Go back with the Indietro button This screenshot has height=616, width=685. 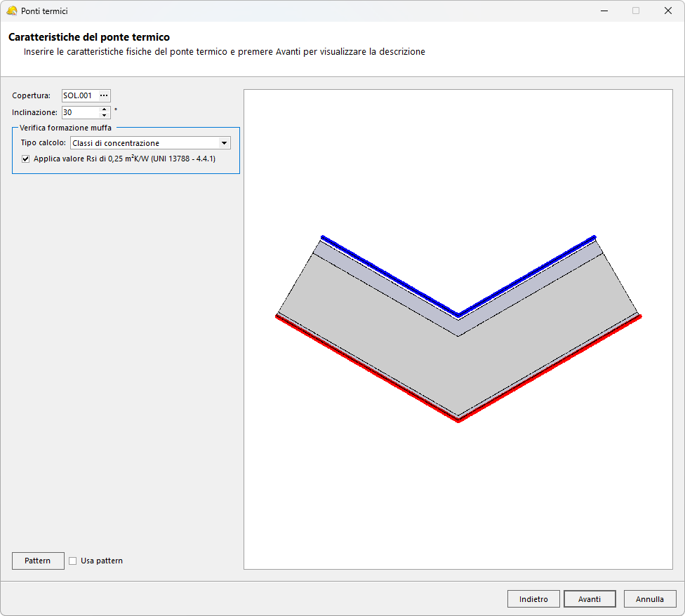533,599
